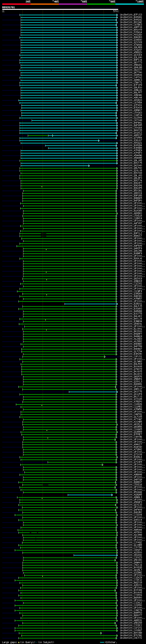Select the UniRef100_A9SRU3 label
The width and height of the screenshot is (146, 644).
(131, 100)
